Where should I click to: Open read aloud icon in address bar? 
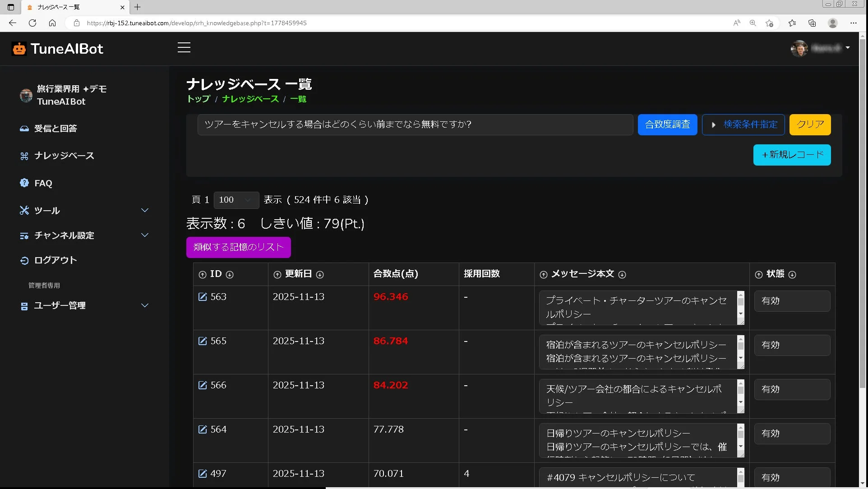point(737,23)
